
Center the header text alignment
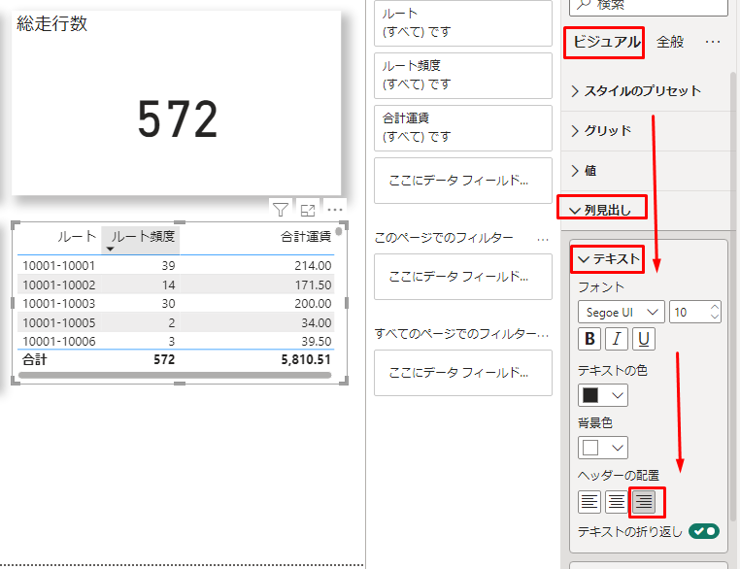coord(617,501)
